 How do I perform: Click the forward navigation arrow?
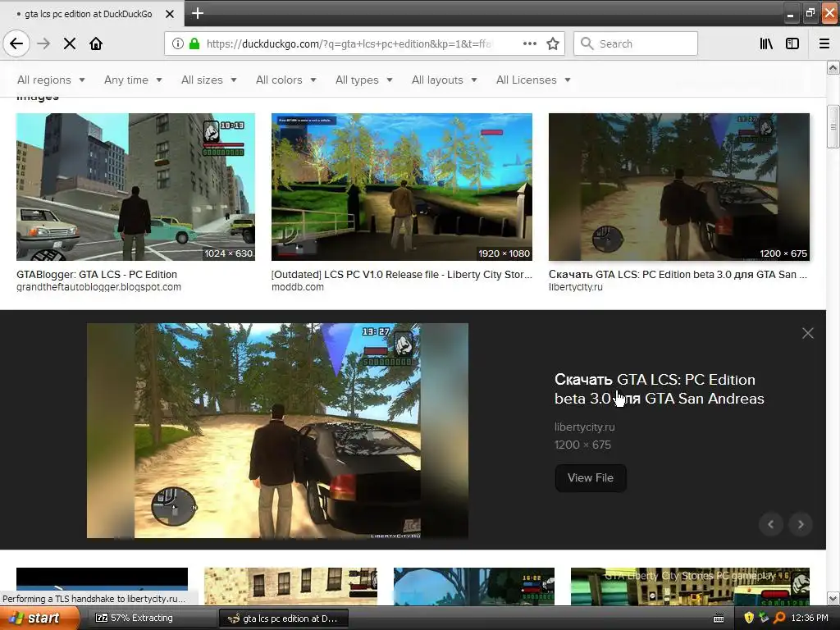[x=43, y=43]
